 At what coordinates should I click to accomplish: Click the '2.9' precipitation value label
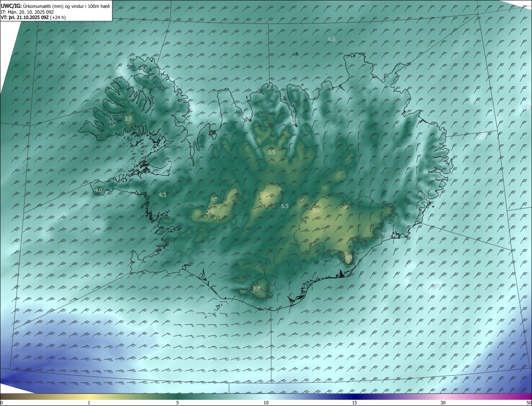(210, 212)
